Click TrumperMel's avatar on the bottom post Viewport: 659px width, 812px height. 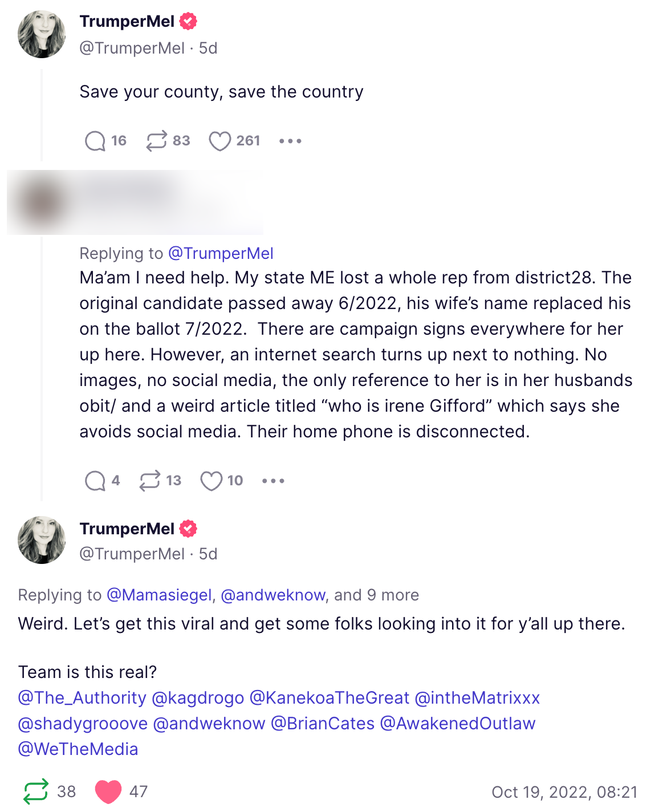(x=42, y=540)
